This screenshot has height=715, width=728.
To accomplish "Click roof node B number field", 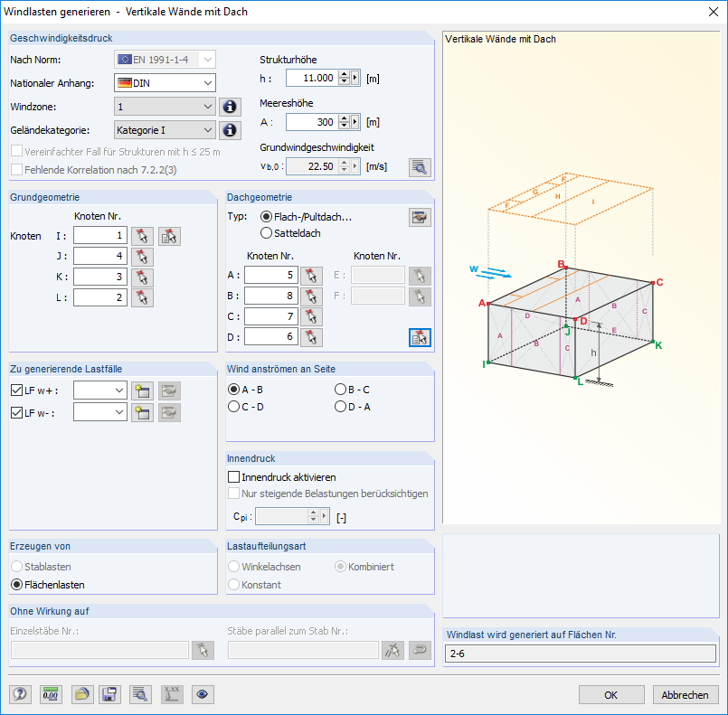I will [271, 296].
